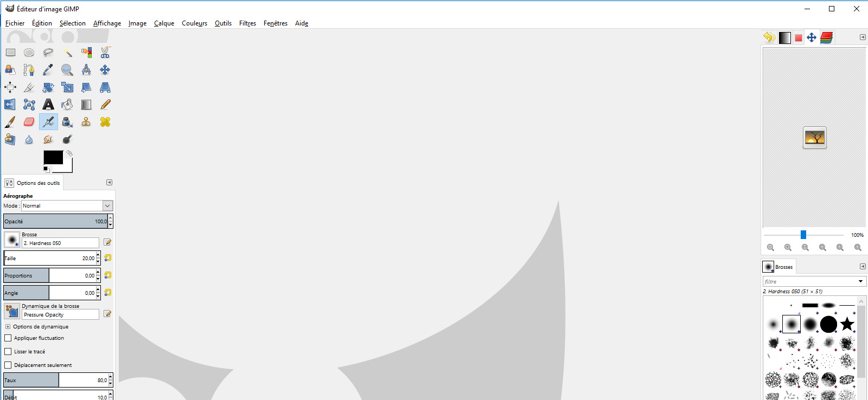Reset the Angle to default
868x400 pixels.
108,293
